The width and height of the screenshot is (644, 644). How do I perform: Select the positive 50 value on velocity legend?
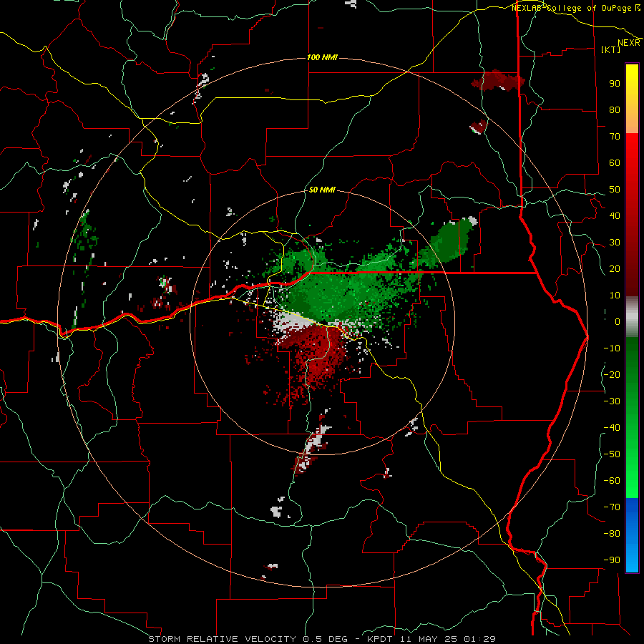point(615,190)
